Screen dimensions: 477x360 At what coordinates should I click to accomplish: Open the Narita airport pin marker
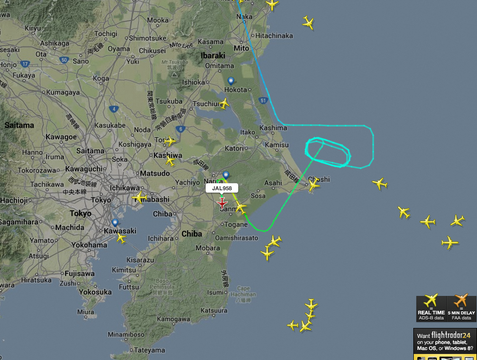coord(226,175)
